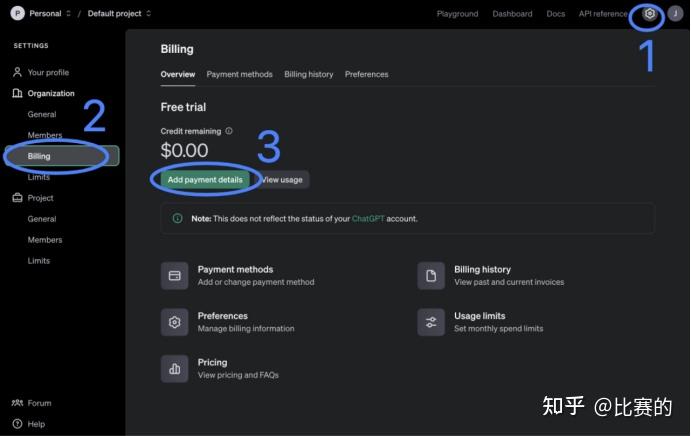Click 'Set monthly spend limits' text
The image size is (691, 436).
(498, 328)
